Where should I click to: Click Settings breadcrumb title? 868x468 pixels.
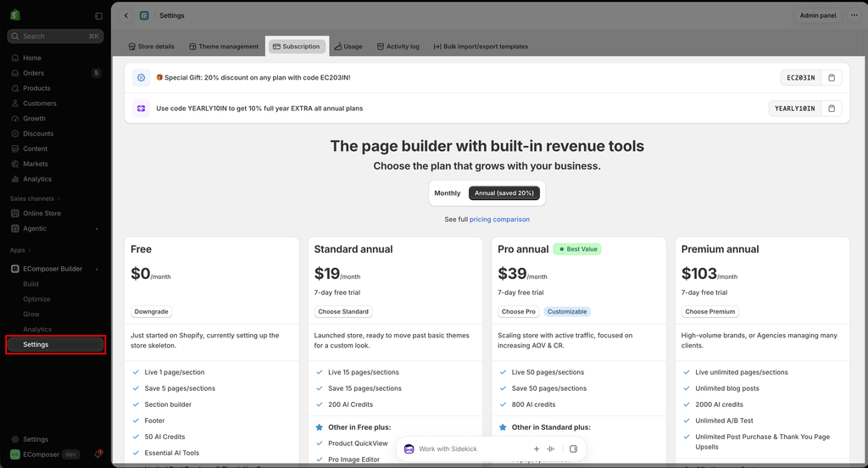click(171, 15)
